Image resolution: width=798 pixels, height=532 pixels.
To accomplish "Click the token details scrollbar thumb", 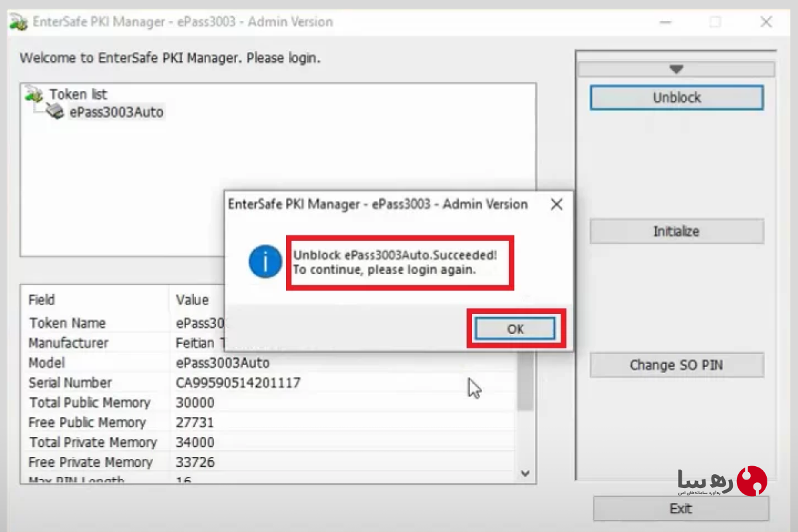I will tap(525, 379).
